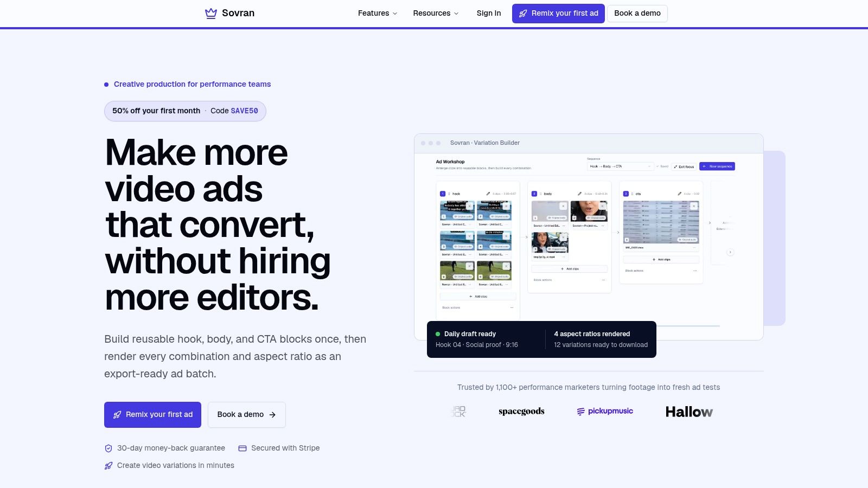Click hero Remix your first ad button
The image size is (868, 488).
tap(152, 415)
